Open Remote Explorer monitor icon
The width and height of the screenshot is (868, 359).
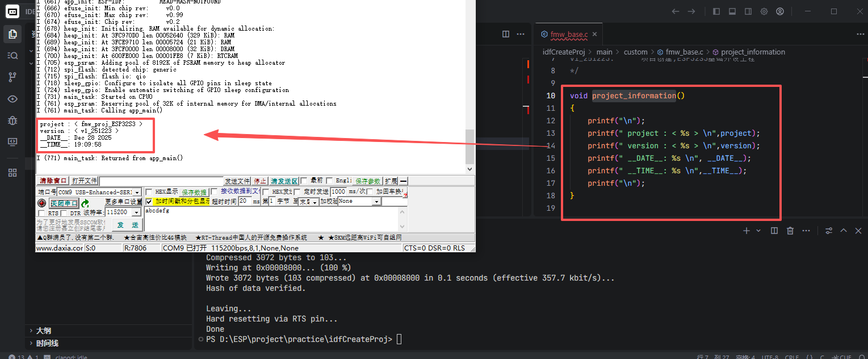pyautogui.click(x=12, y=141)
